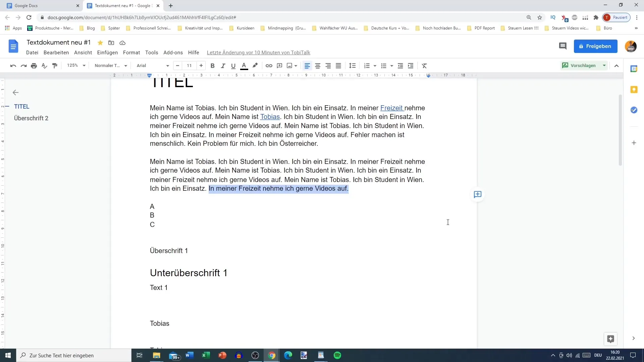Toggle underline formatting icon

[x=233, y=65]
